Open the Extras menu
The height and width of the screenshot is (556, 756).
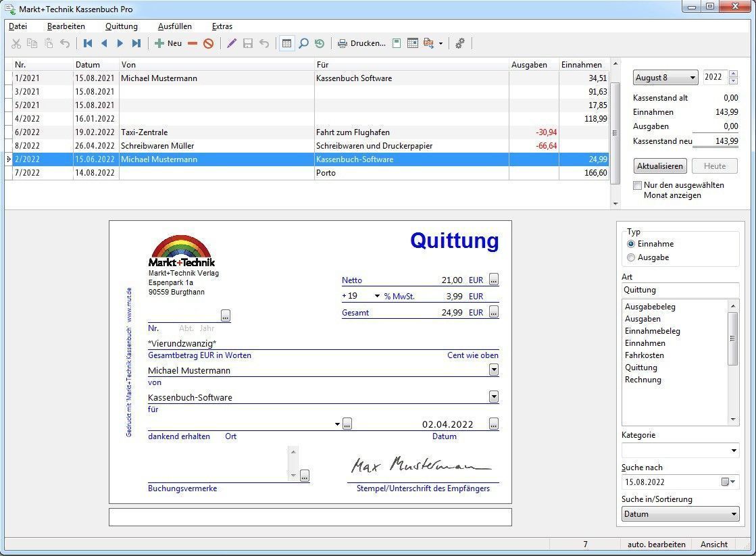222,26
